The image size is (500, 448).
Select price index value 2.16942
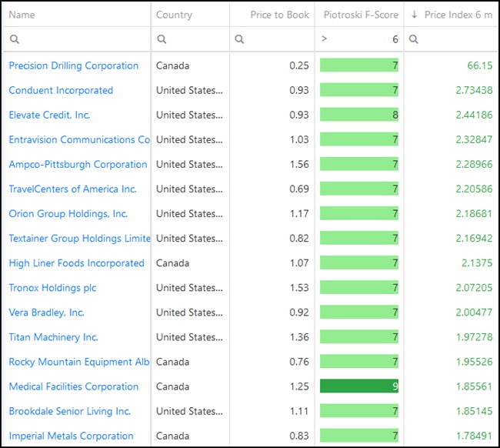tap(474, 239)
